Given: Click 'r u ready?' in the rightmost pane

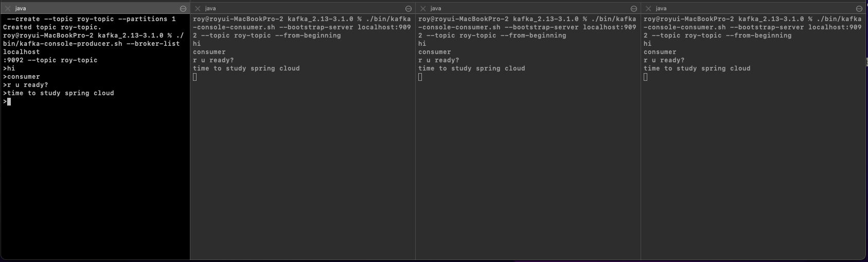Looking at the screenshot, I should click(664, 60).
